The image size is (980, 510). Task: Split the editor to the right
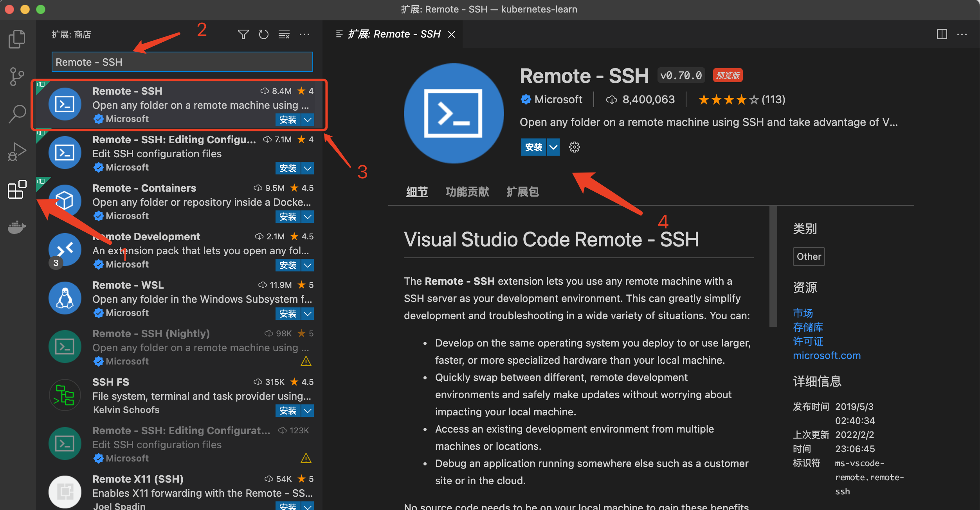942,34
